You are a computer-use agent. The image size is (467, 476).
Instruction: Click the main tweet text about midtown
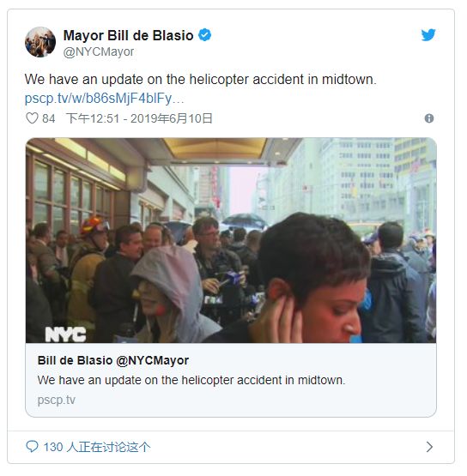click(x=201, y=80)
